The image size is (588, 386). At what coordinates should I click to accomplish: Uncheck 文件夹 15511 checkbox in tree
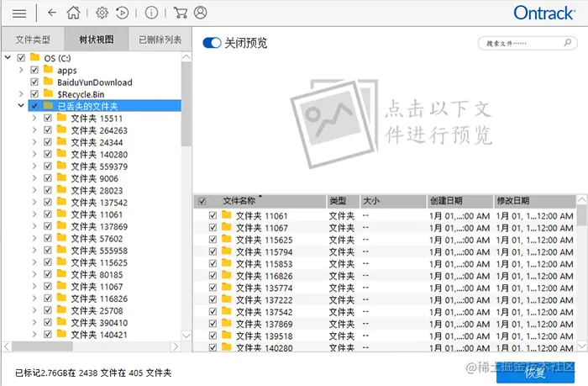click(48, 118)
